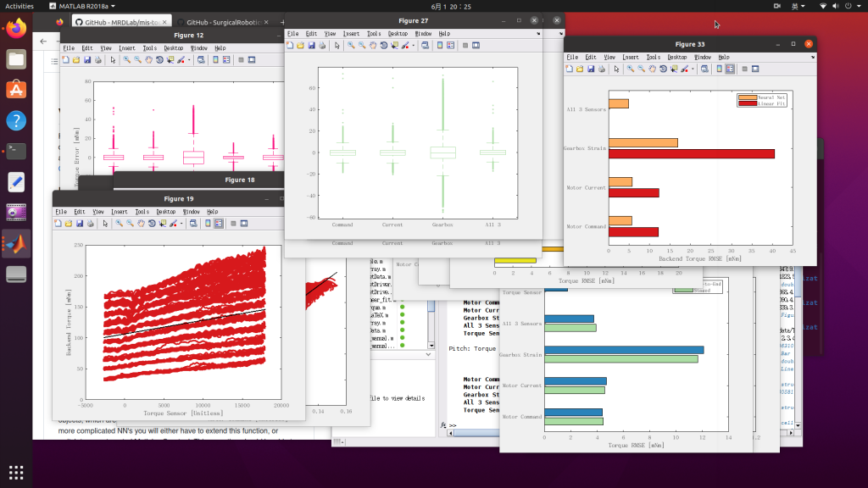Open Ubuntu Software from the dock
The height and width of the screenshot is (488, 868).
(x=16, y=90)
